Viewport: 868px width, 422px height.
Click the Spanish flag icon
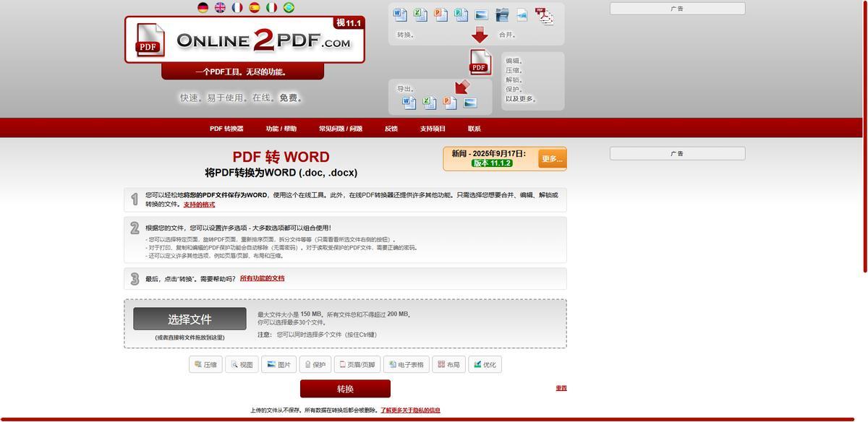255,8
